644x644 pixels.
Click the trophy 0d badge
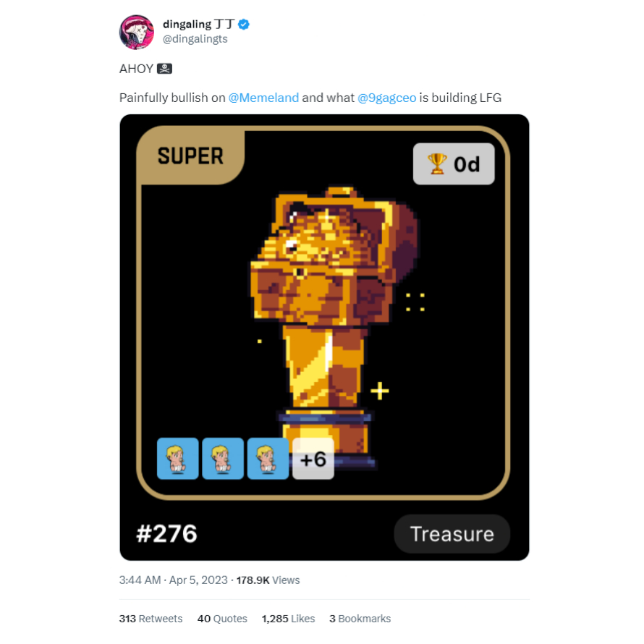(454, 164)
